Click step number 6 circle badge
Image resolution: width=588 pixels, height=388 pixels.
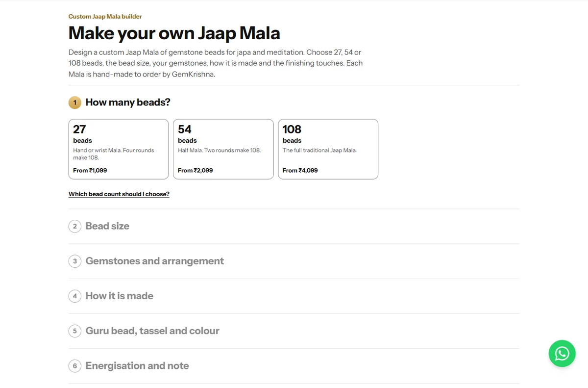(75, 365)
